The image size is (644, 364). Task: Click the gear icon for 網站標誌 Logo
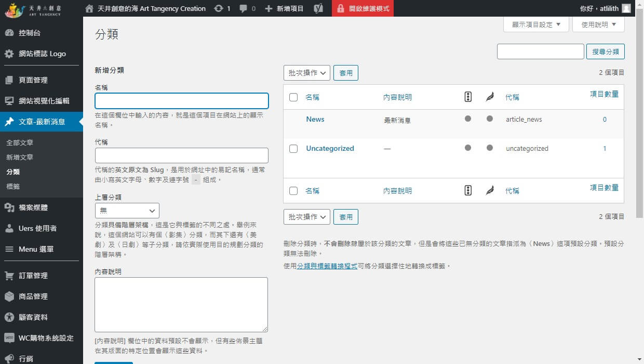(9, 54)
